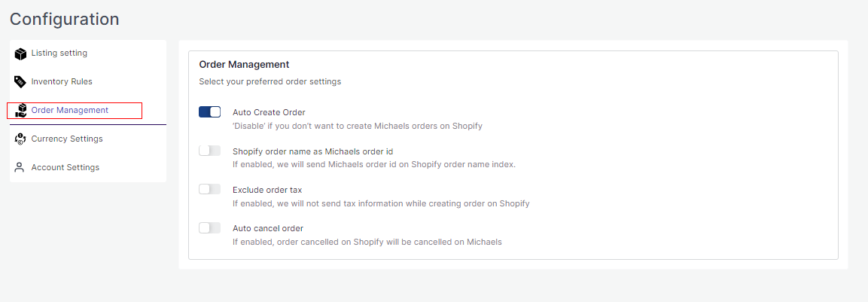The image size is (868, 302).
Task: Open the Listing setting menu label
Action: [59, 53]
